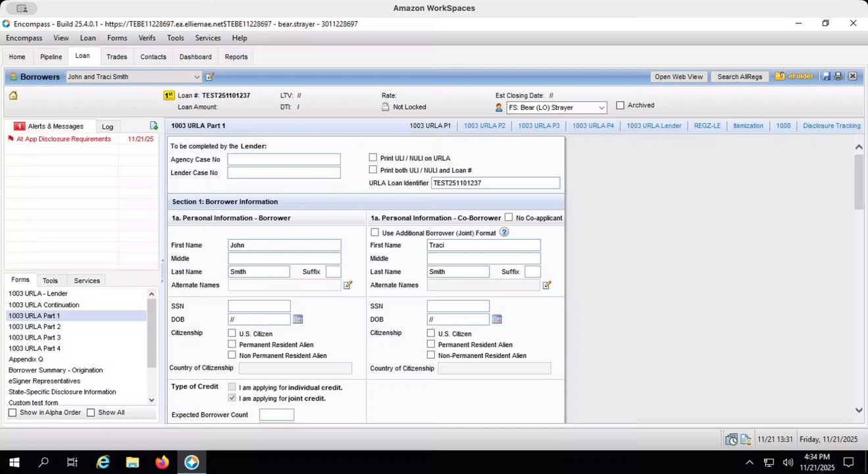
Task: Click the forms list up arrow
Action: click(x=151, y=294)
